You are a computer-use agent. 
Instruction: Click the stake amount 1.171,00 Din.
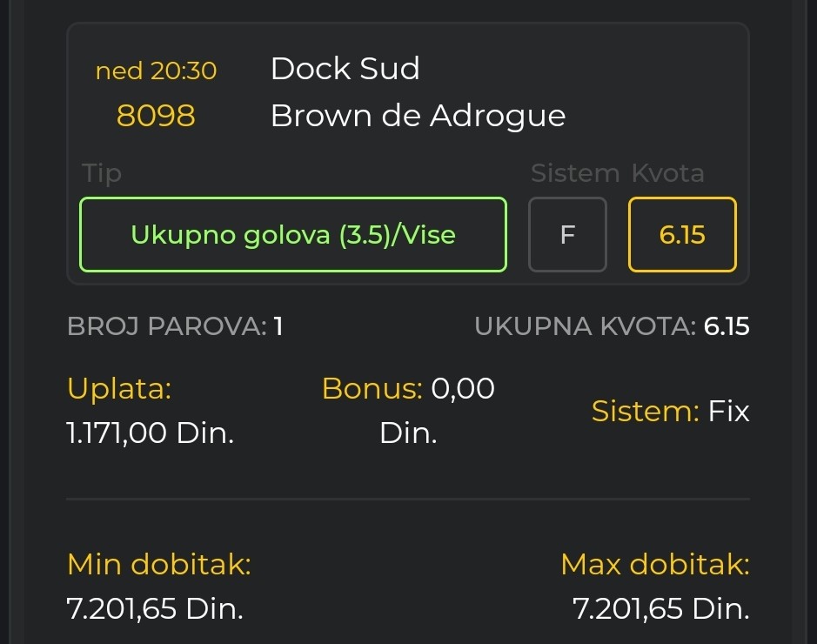click(x=150, y=433)
